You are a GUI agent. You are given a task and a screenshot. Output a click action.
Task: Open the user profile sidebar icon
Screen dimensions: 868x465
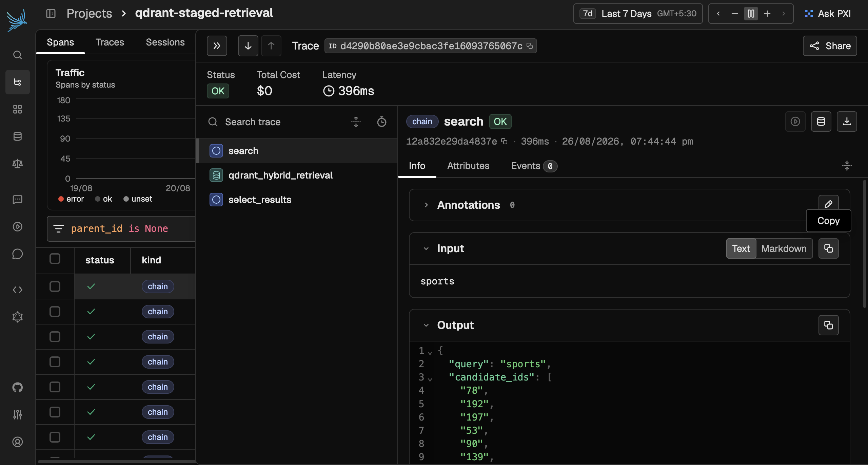[x=18, y=442]
